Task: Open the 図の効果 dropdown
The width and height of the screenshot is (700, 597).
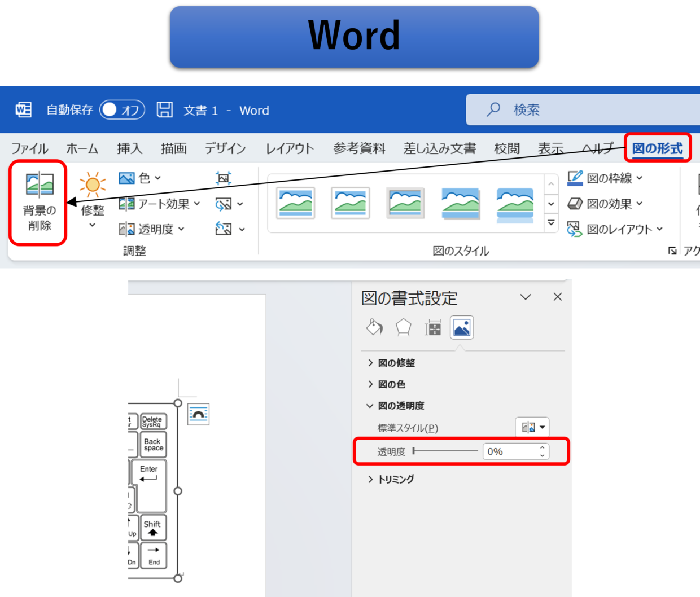Action: (605, 204)
